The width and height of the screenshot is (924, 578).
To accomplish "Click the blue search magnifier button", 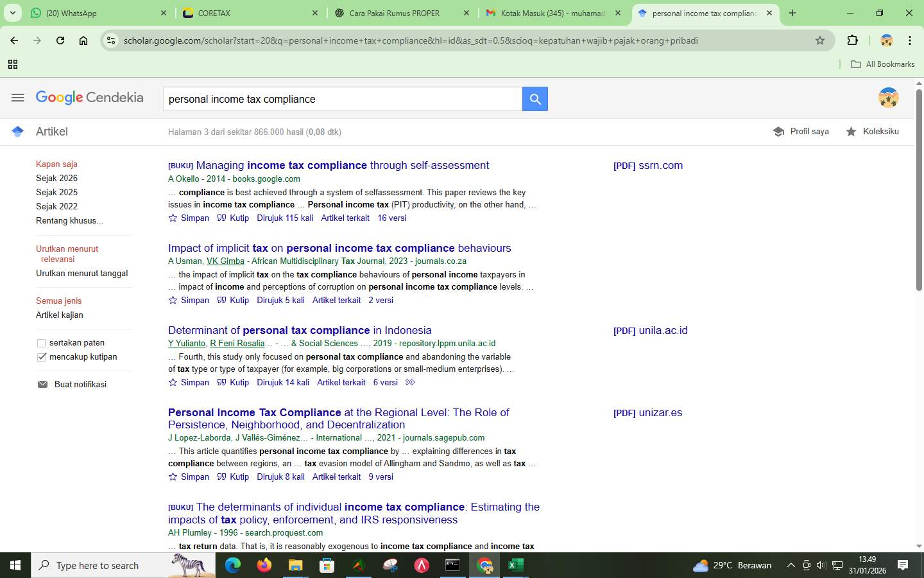I will point(535,99).
